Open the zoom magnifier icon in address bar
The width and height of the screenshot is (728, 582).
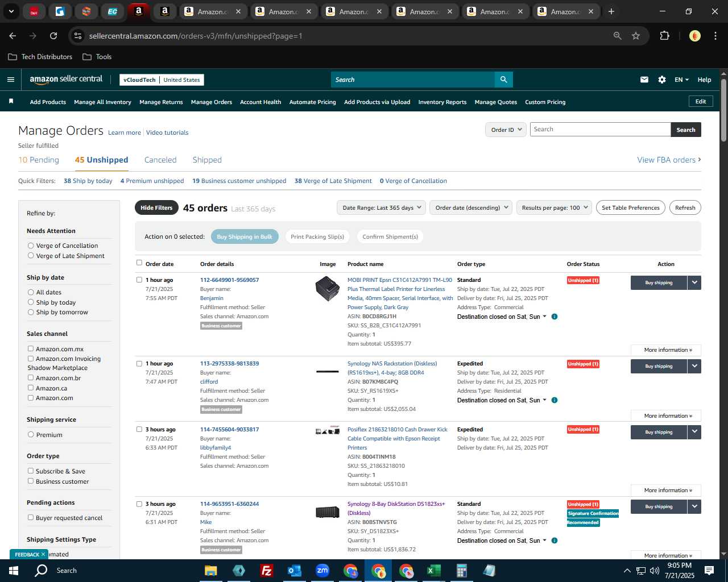618,36
